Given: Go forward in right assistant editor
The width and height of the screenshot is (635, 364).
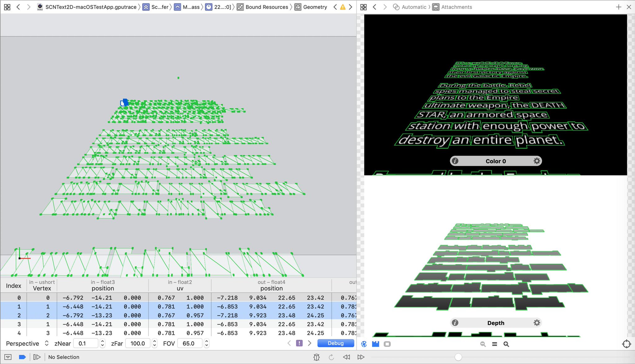Looking at the screenshot, I should (385, 7).
